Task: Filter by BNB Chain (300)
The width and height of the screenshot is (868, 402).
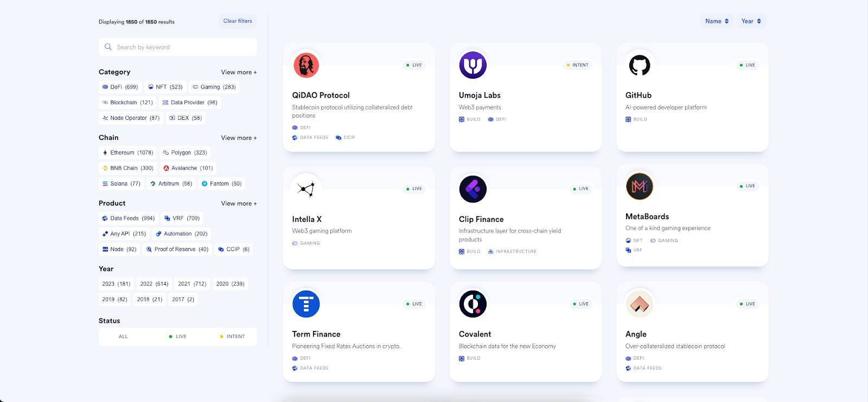Action: [128, 168]
